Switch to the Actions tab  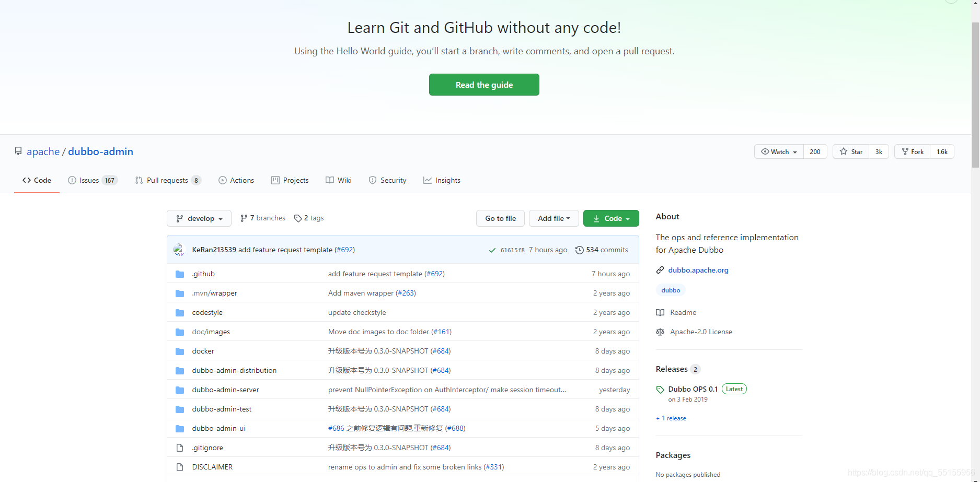click(x=236, y=180)
